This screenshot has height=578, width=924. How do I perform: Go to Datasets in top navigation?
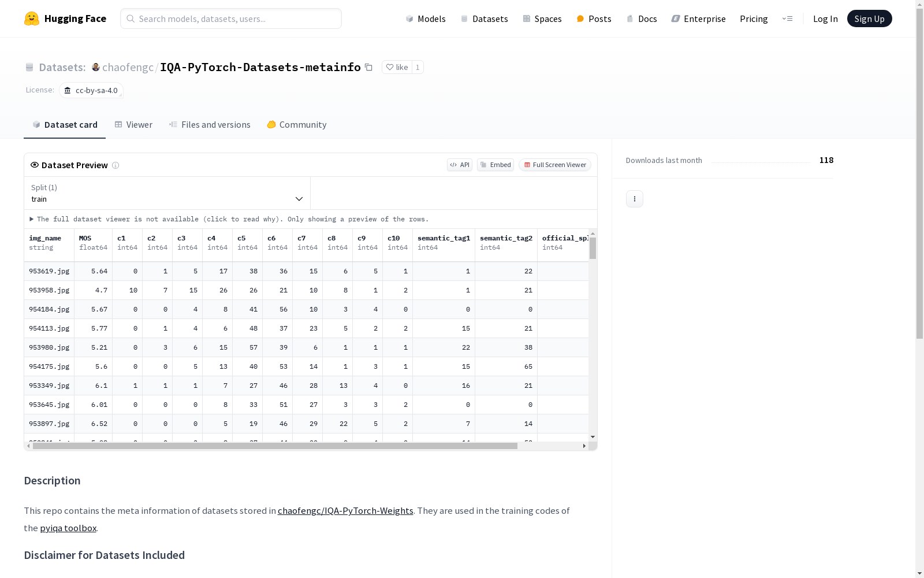coord(484,18)
